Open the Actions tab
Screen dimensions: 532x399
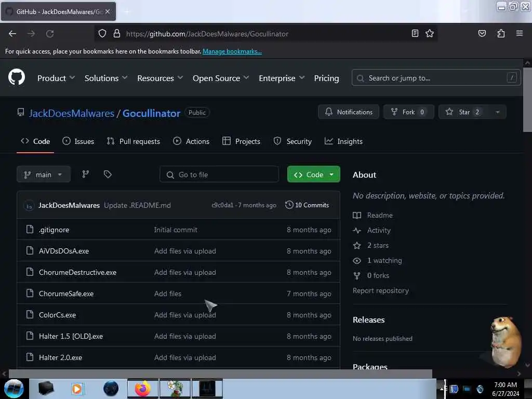click(x=191, y=141)
